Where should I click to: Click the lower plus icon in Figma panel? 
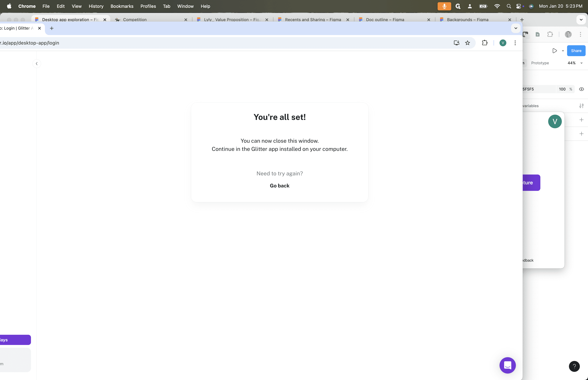pyautogui.click(x=581, y=134)
